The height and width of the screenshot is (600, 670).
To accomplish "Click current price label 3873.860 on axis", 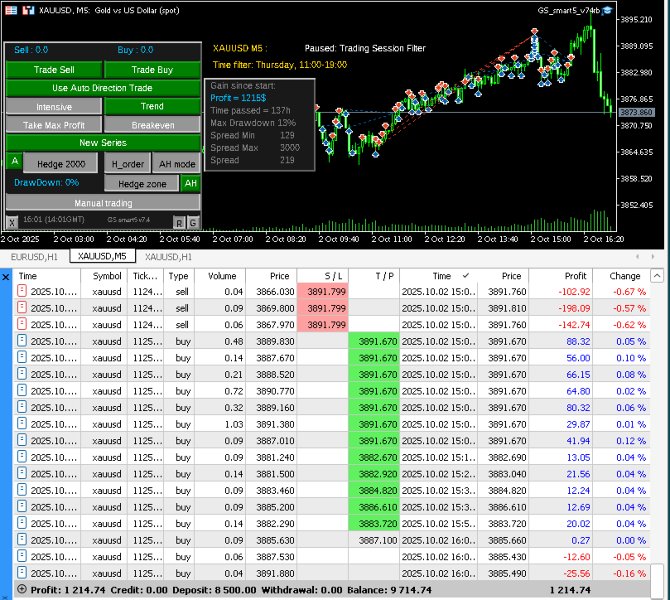I will [x=636, y=112].
